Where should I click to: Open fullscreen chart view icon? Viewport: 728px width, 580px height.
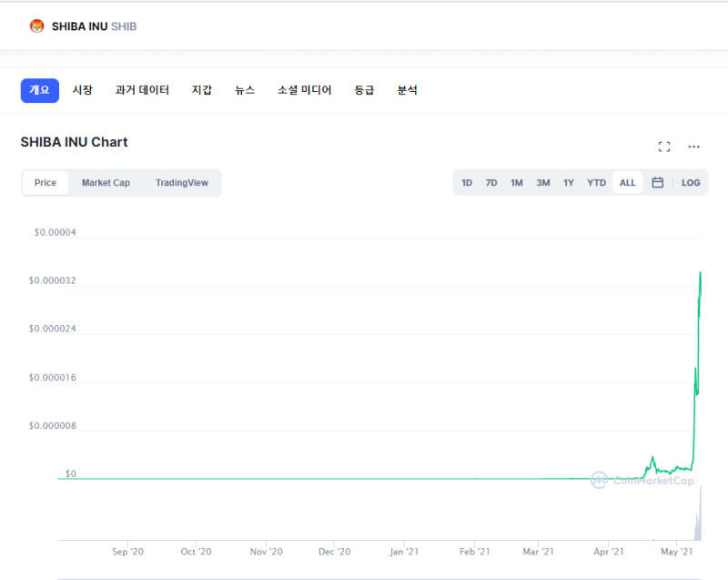664,147
